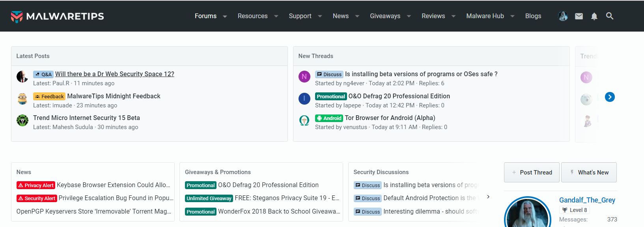Click the MalwareTips logo icon

pyautogui.click(x=17, y=17)
